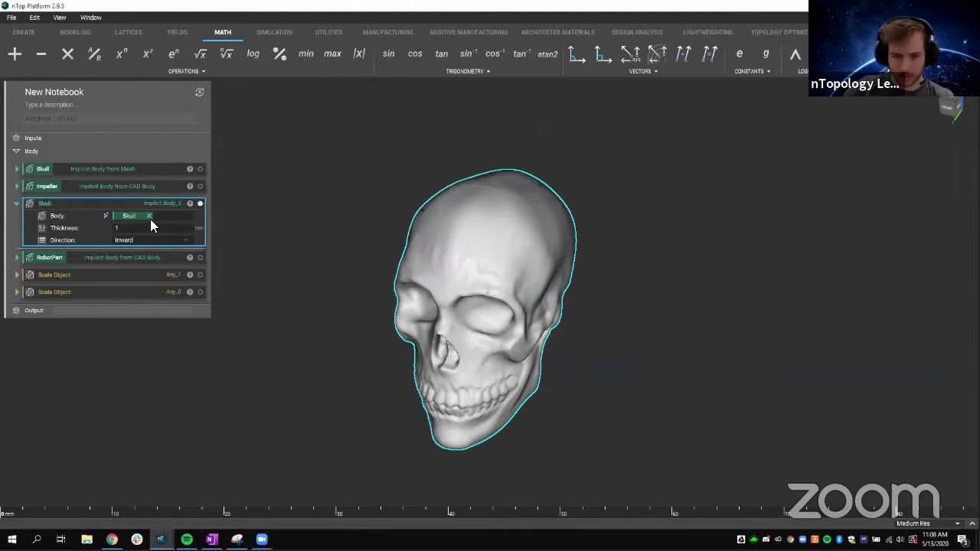Select the absolute value |x| icon
The height and width of the screenshot is (551, 980).
(359, 54)
